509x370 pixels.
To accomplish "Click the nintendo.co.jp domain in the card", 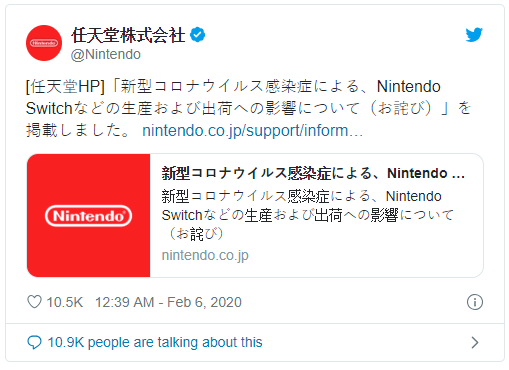I will (205, 255).
